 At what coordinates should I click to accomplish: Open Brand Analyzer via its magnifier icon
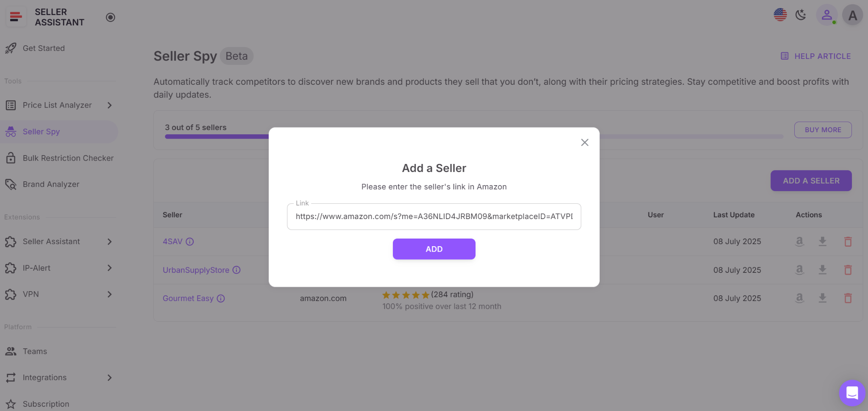pyautogui.click(x=11, y=184)
